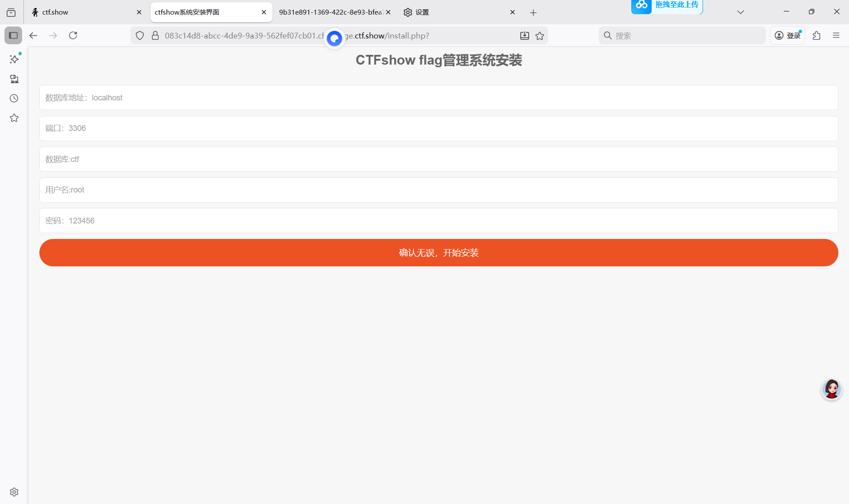
Task: Open the AI sparkle sidebar tool
Action: (14, 59)
